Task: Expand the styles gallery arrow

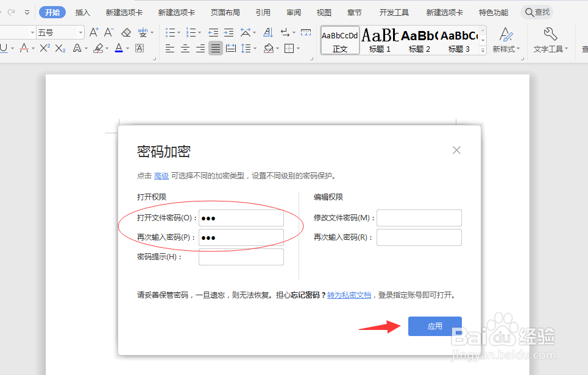Action: [483, 50]
